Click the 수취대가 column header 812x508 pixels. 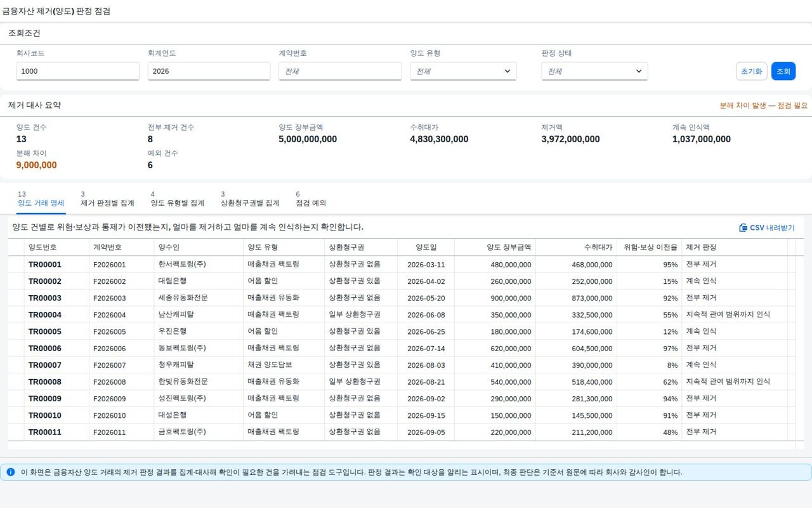click(x=576, y=248)
